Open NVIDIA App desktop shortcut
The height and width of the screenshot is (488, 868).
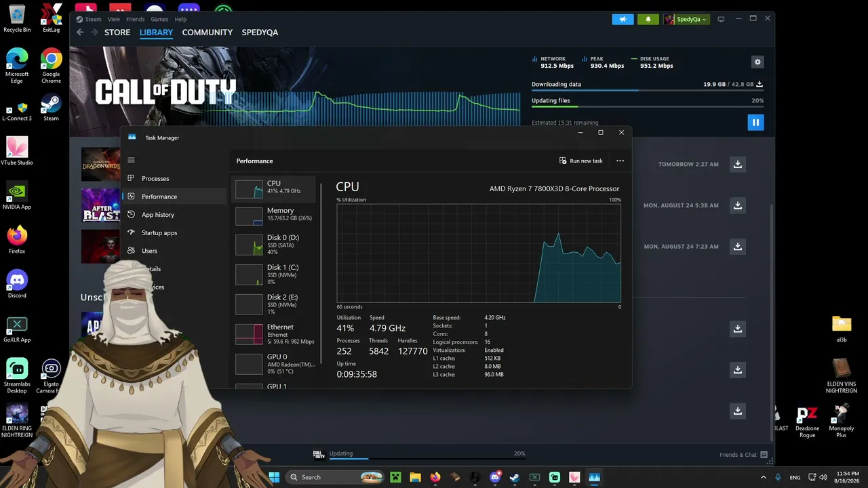17,195
